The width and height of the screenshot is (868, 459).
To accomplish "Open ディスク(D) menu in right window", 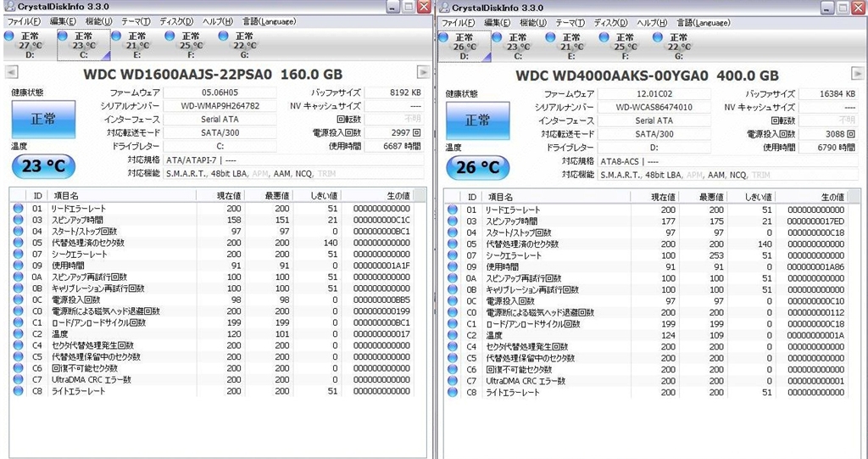I will 610,23.
